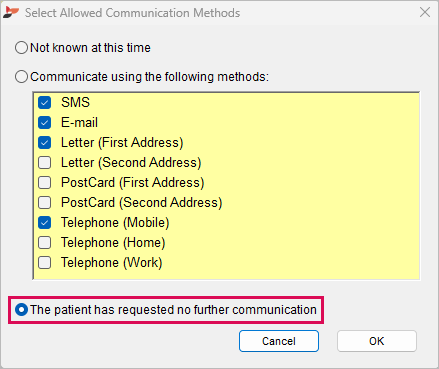
Task: Click the 'Telephone (Work)' label text
Action: coord(112,263)
